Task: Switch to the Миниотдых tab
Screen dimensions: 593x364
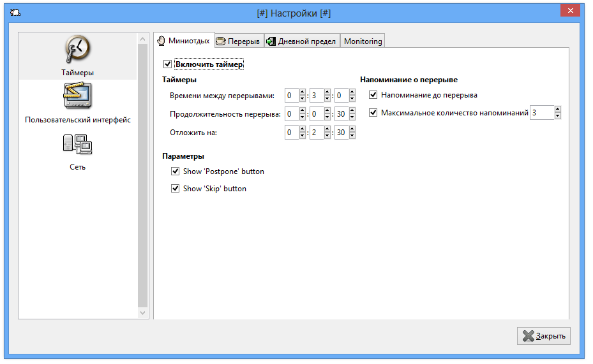Action: point(184,40)
